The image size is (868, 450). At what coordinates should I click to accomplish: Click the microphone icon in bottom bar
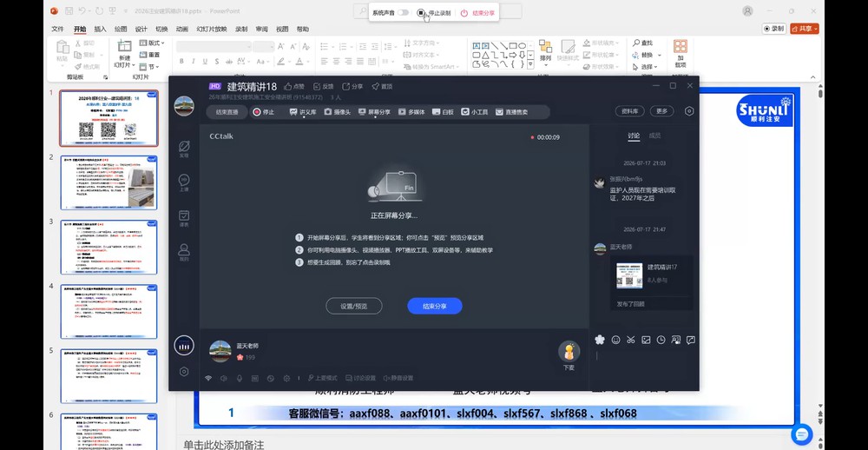pos(240,379)
